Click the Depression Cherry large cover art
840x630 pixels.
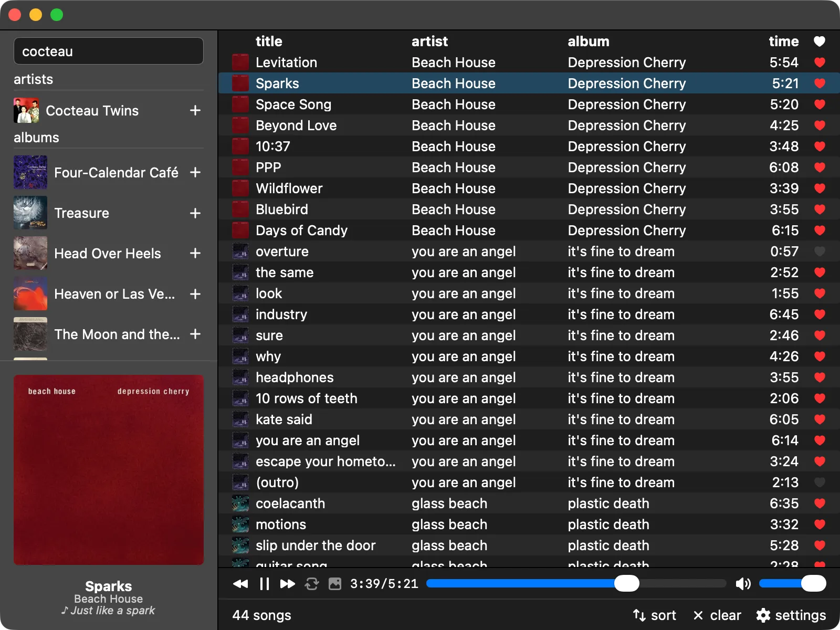click(x=109, y=470)
